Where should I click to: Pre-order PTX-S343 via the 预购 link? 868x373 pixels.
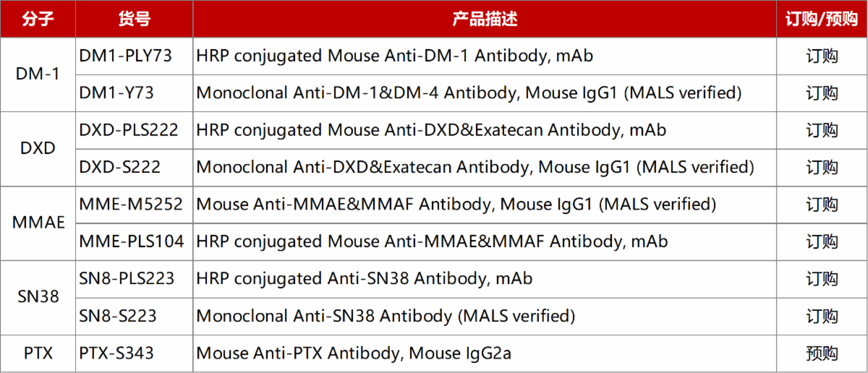(x=822, y=353)
